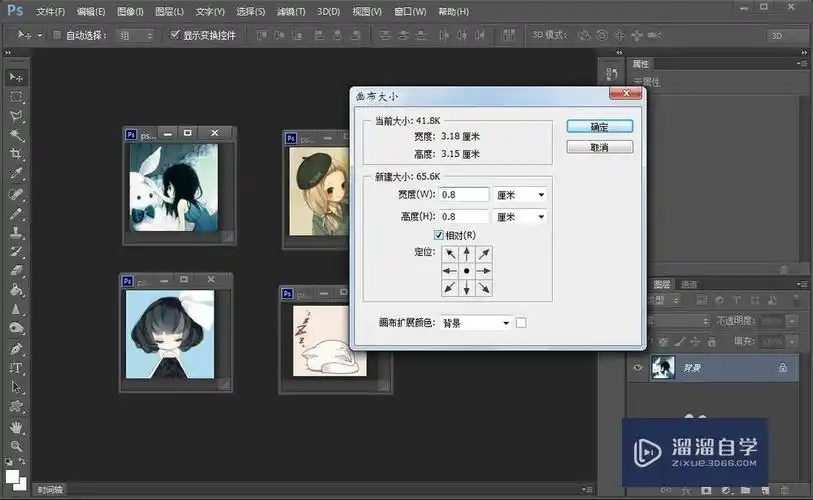Toggle the 自动选择 checkbox

(57, 35)
